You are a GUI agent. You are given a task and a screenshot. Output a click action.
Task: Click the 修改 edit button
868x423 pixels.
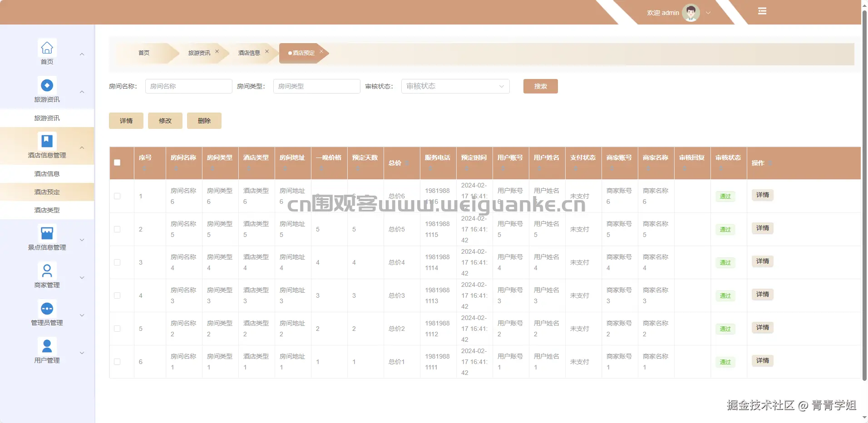[165, 121]
